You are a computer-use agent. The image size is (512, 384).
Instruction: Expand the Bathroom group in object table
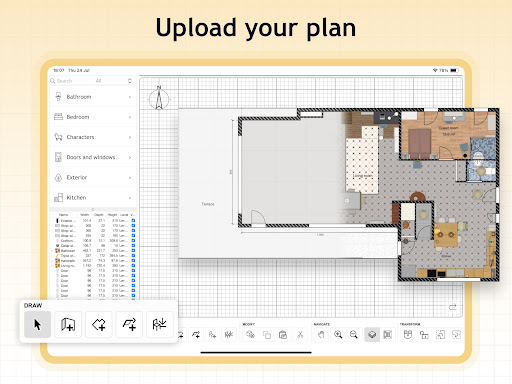[52, 251]
